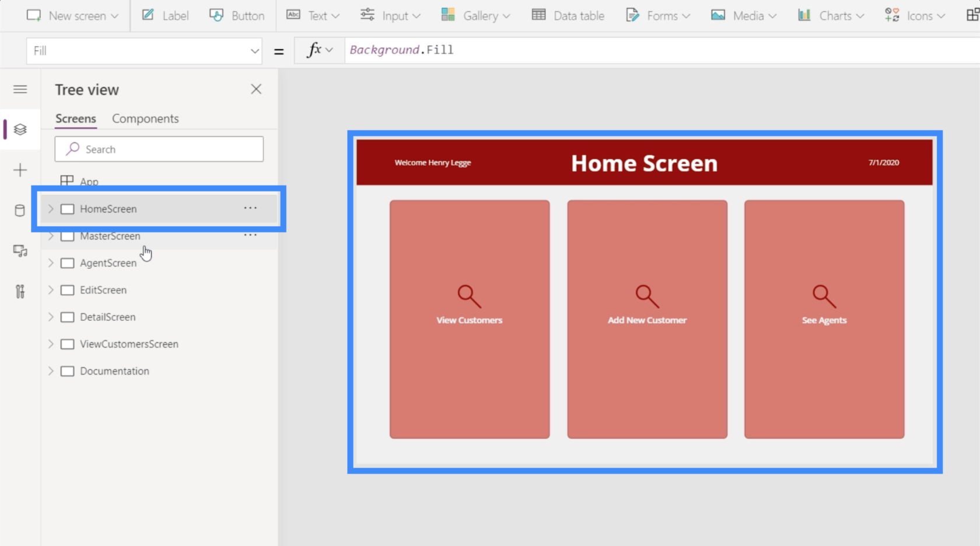Click into the formula bar text
Viewport: 980px width, 546px height.
[x=401, y=50]
